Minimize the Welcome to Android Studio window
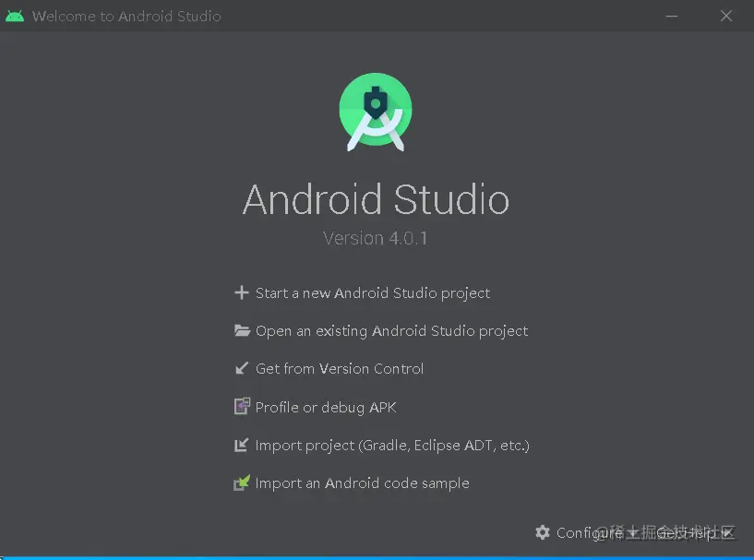The height and width of the screenshot is (560, 754). tap(672, 16)
